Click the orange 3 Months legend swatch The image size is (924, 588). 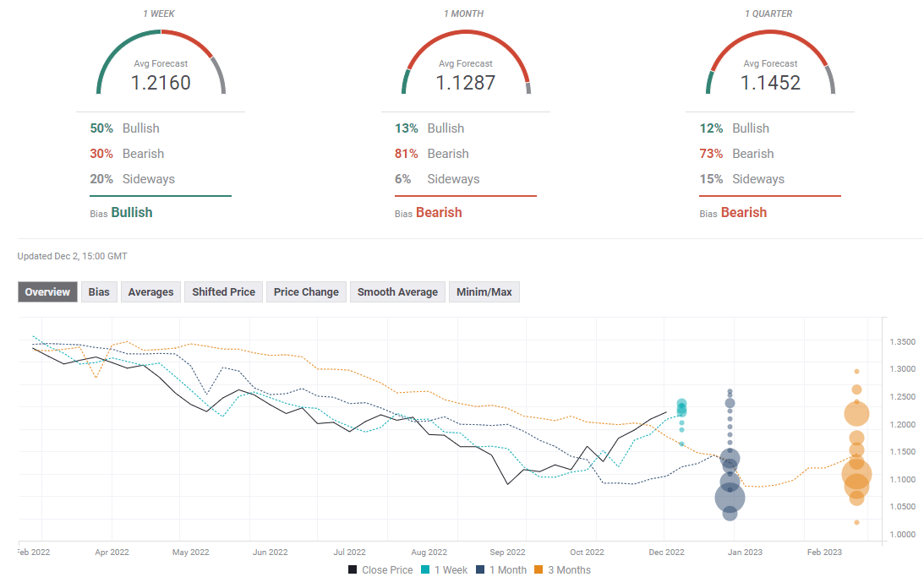538,570
